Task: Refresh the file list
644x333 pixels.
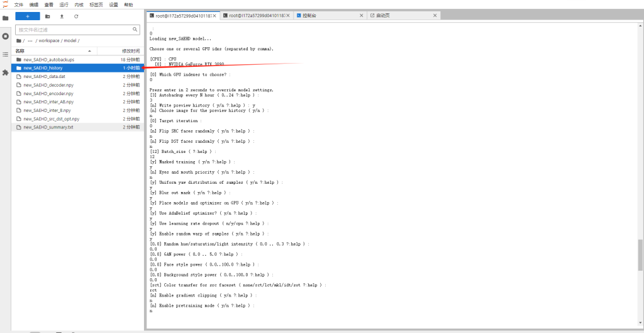Action: coord(76,16)
